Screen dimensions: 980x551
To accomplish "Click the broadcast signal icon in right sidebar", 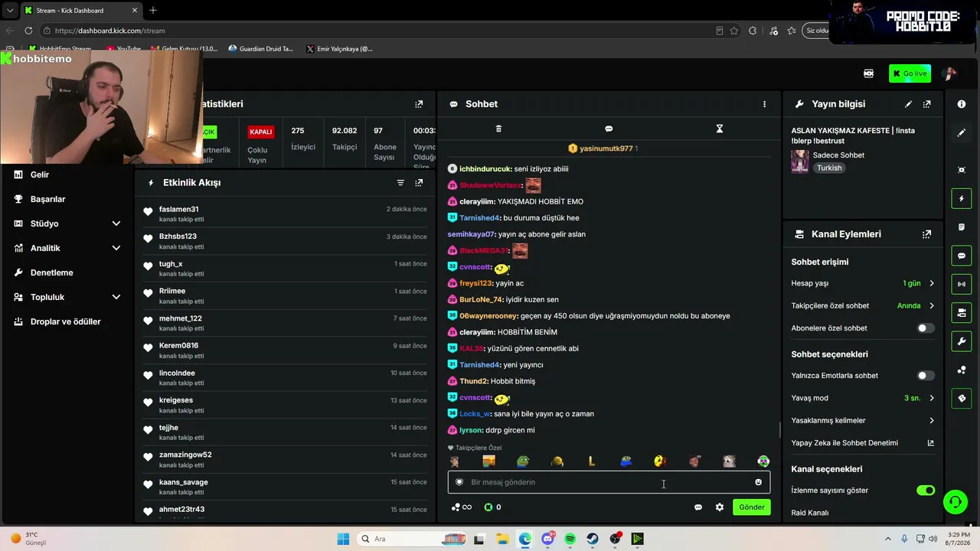I will (x=962, y=284).
